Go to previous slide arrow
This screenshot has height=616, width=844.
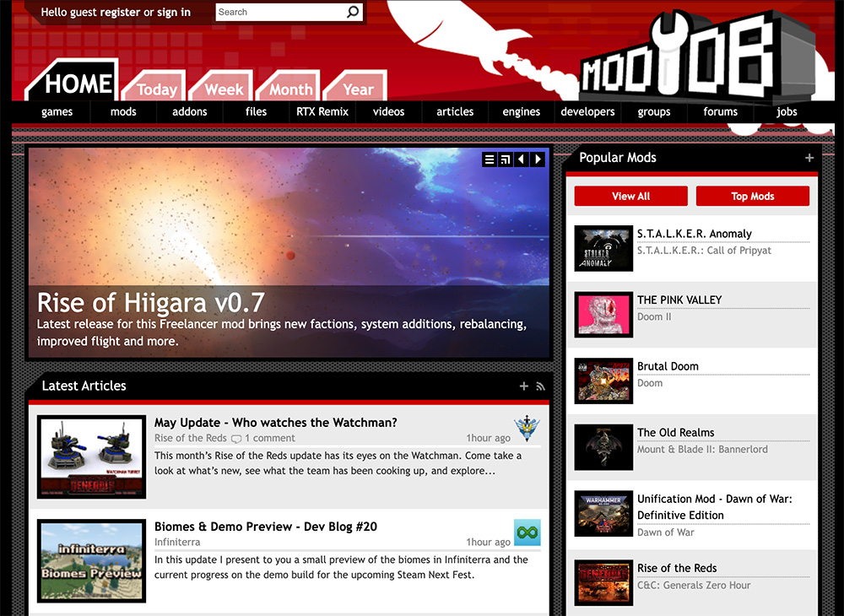click(x=522, y=159)
